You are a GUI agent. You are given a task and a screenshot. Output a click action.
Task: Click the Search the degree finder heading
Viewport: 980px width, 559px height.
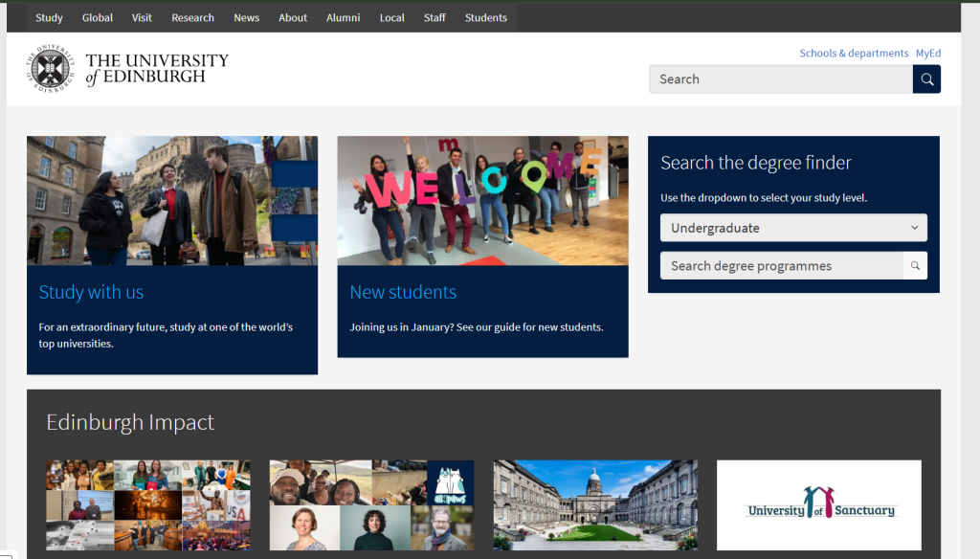point(756,163)
